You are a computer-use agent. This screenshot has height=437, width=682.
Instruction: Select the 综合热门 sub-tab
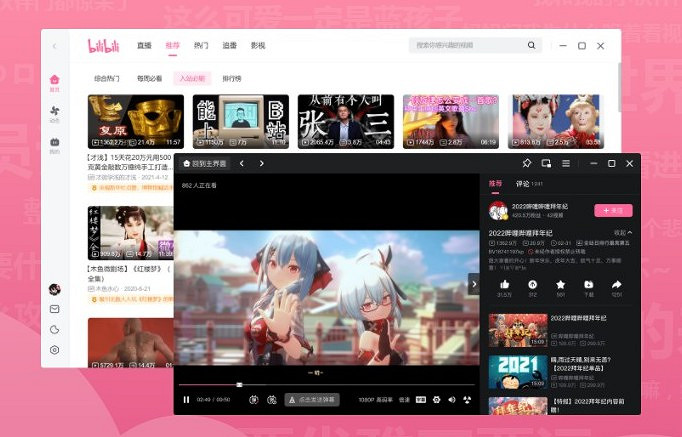[107, 79]
